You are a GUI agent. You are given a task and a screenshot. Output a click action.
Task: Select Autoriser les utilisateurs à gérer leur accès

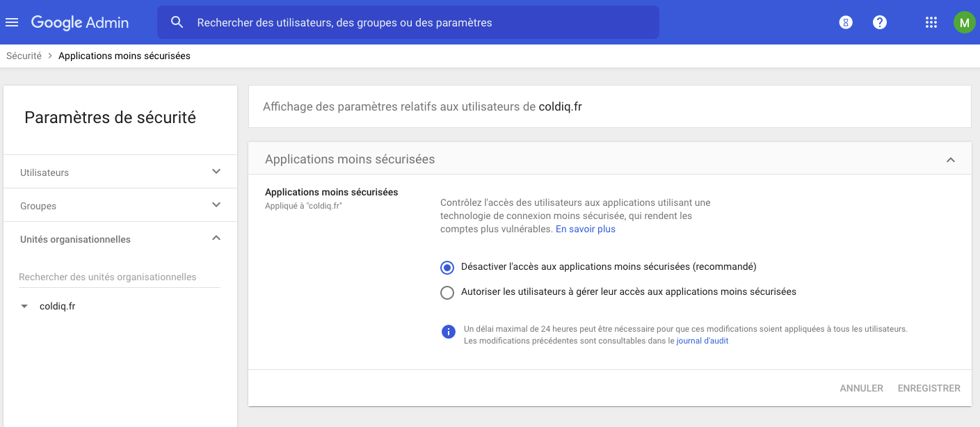click(x=447, y=293)
